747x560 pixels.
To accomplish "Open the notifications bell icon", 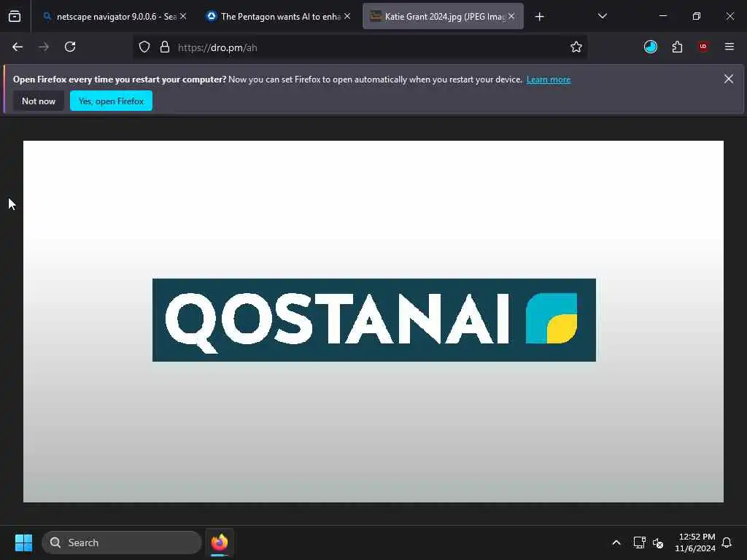I will pos(727,542).
